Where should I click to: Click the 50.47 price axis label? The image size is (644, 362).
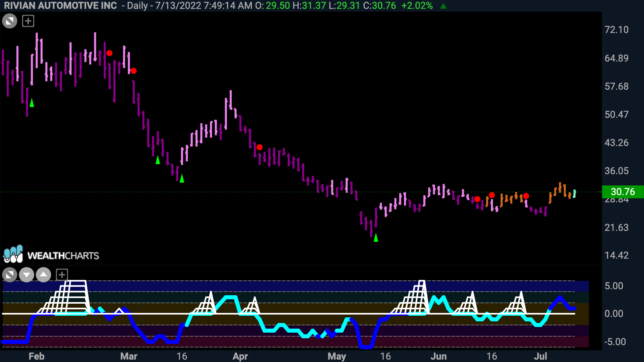616,115
